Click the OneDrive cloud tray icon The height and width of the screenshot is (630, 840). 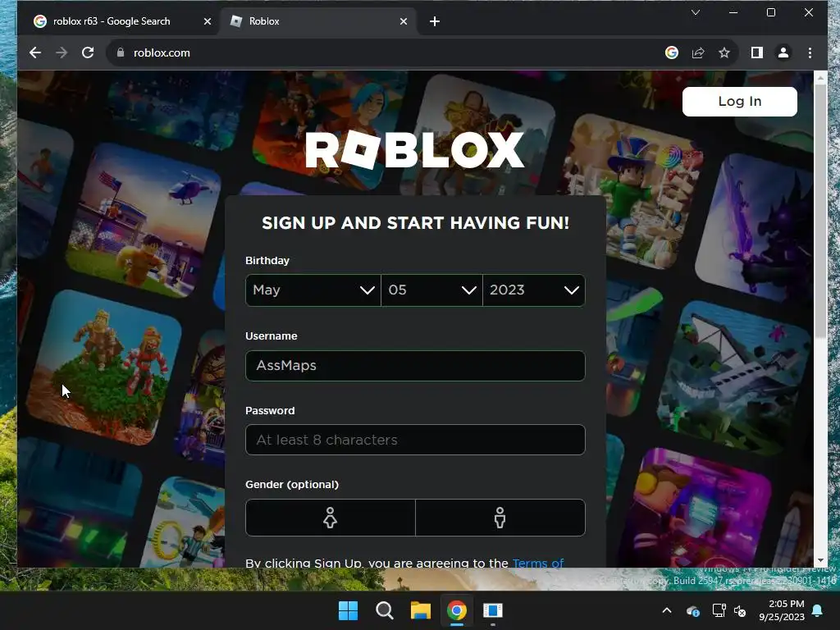pyautogui.click(x=692, y=610)
